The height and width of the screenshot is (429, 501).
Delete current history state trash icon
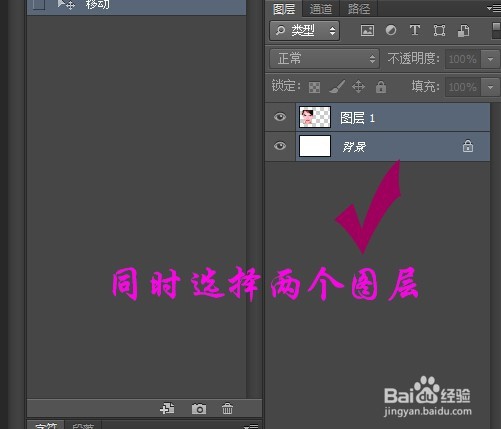point(227,408)
